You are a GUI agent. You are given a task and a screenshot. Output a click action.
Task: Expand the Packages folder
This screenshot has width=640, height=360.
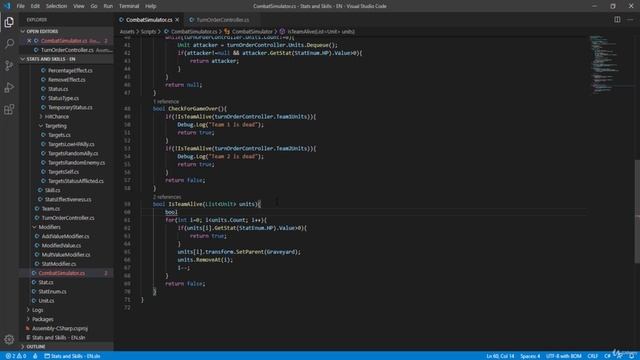tap(43, 319)
